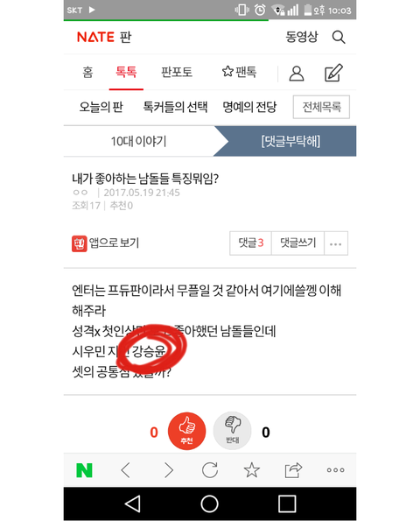The image size is (420, 521).
Task: Open 댓글3 comments button
Action: pyautogui.click(x=250, y=243)
